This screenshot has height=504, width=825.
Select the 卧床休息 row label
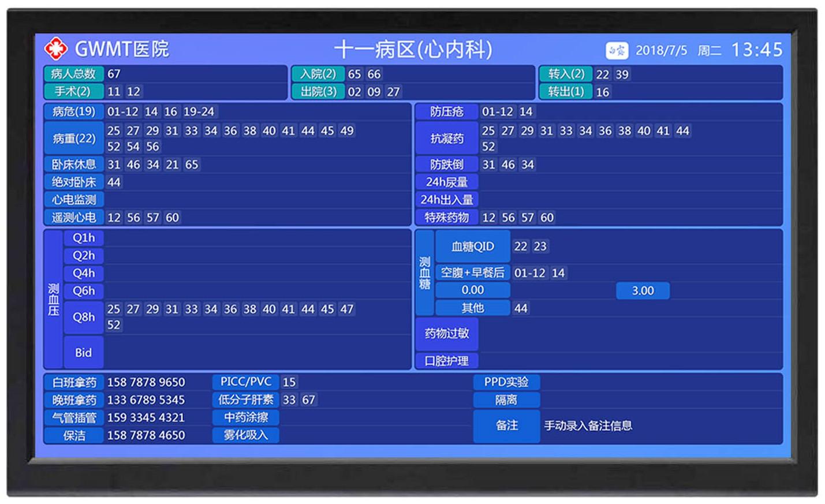coord(73,165)
